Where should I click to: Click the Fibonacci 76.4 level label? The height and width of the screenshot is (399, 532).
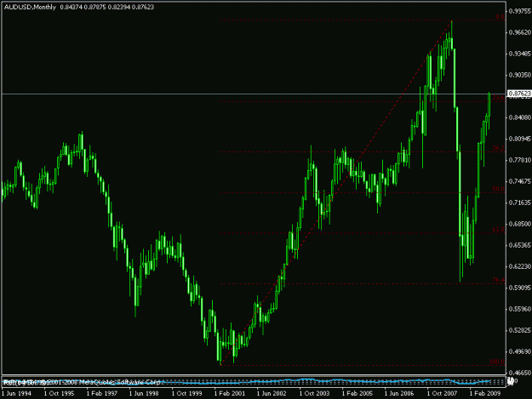coord(499,280)
